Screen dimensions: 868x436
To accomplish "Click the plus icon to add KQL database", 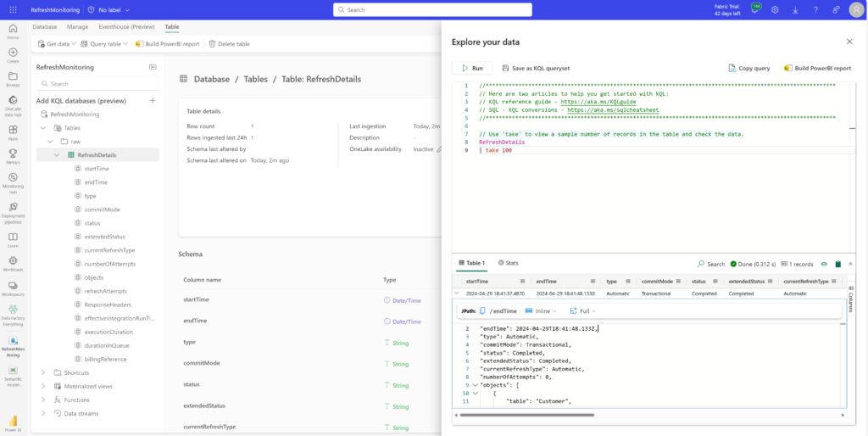I will (153, 100).
